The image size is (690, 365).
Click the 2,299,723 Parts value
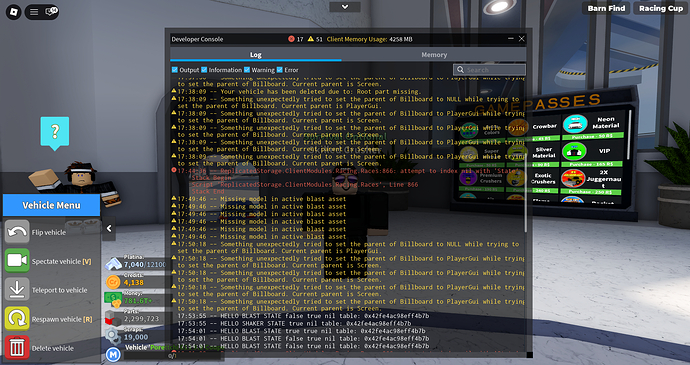point(142,318)
